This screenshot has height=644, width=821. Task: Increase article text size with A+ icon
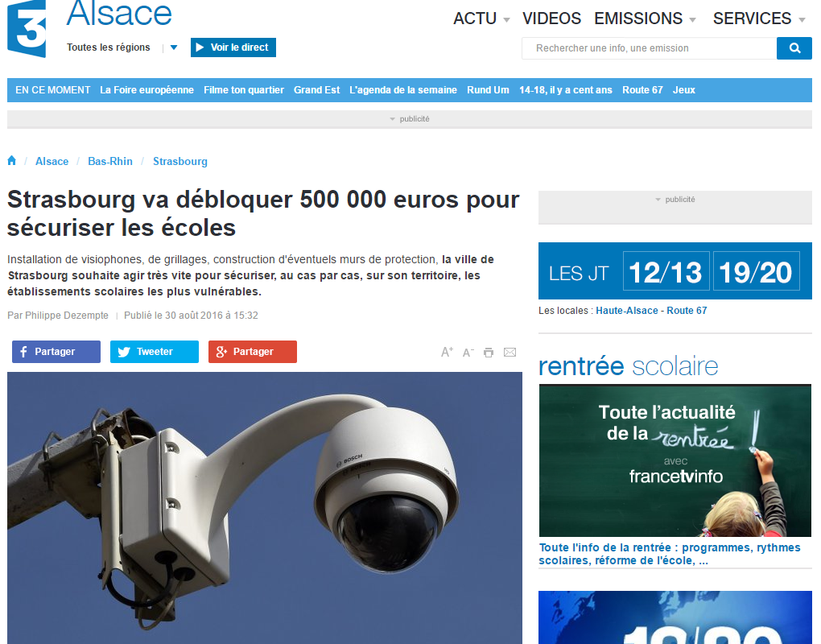447,352
